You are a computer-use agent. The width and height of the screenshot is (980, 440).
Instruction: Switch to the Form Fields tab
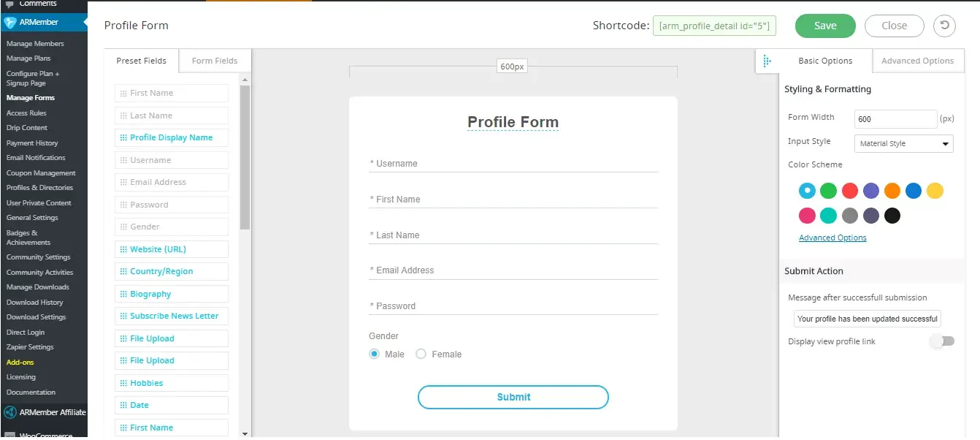(215, 61)
